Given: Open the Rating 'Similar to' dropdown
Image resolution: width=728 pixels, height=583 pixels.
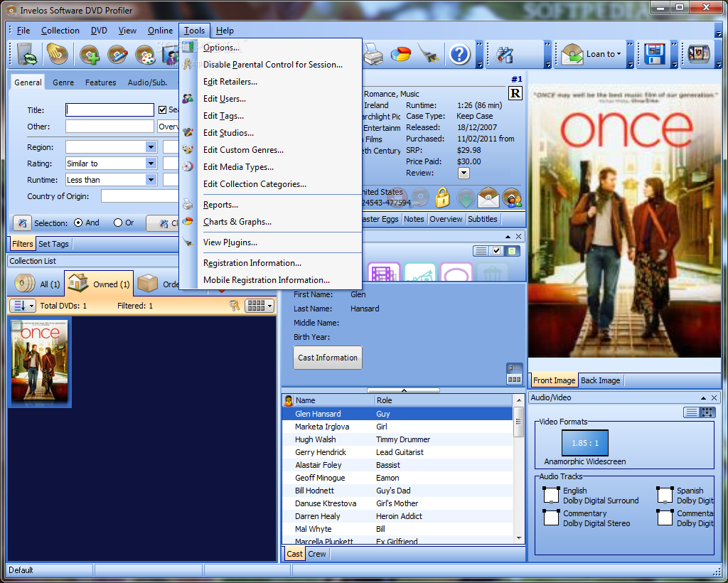Looking at the screenshot, I should (151, 164).
